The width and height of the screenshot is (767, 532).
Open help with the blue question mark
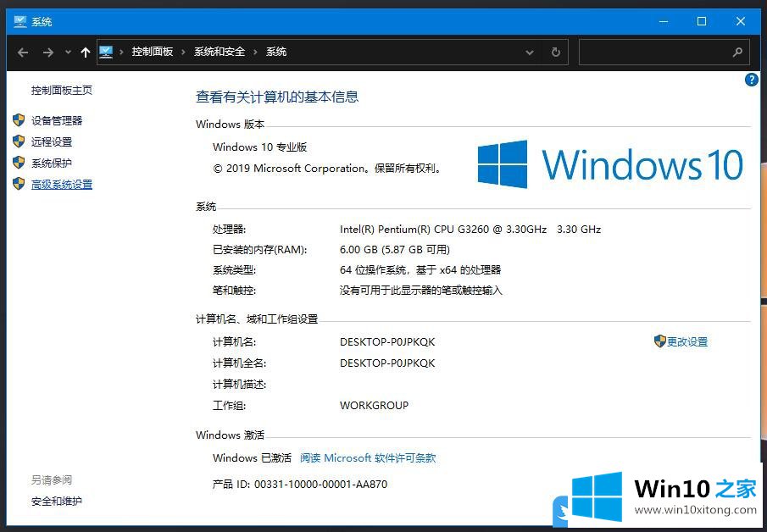tap(752, 80)
